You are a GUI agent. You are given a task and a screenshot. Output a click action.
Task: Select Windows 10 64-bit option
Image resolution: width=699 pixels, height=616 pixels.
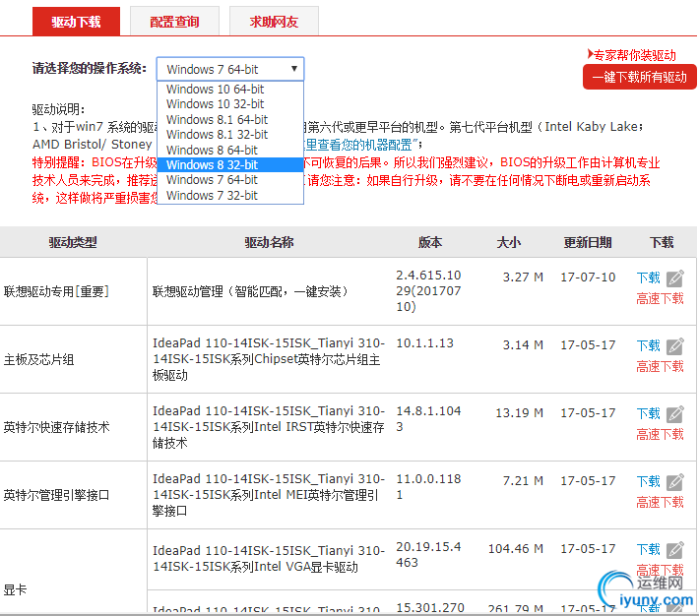[x=230, y=90]
